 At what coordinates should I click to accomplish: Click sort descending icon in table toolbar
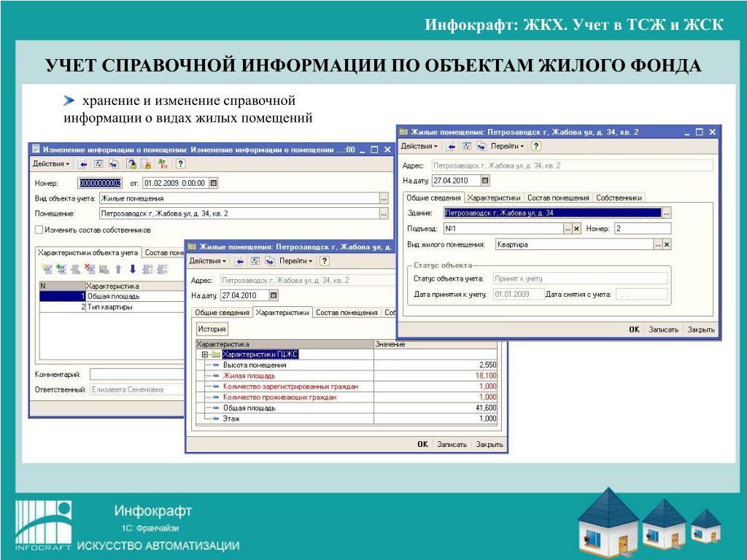pyautogui.click(x=162, y=269)
